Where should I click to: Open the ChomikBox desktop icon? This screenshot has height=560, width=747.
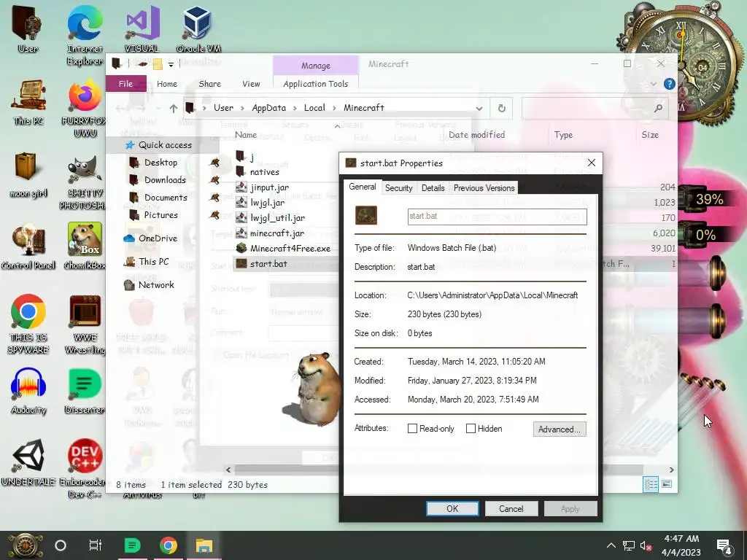(85, 246)
